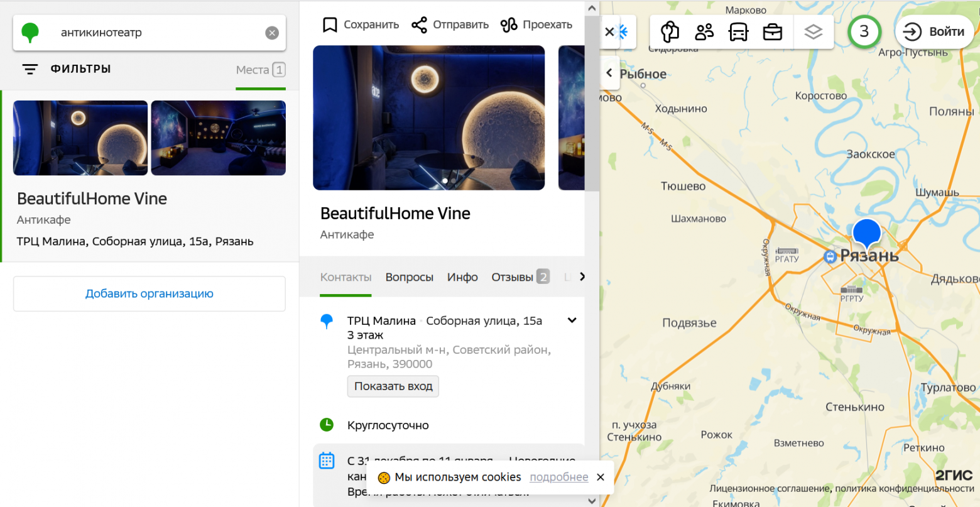Click Отправить to share the place

(450, 25)
